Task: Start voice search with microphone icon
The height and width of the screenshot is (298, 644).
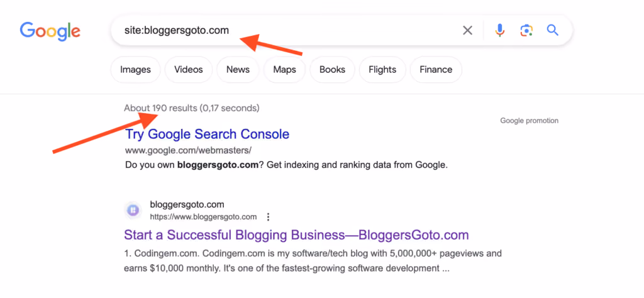Action: [x=499, y=30]
